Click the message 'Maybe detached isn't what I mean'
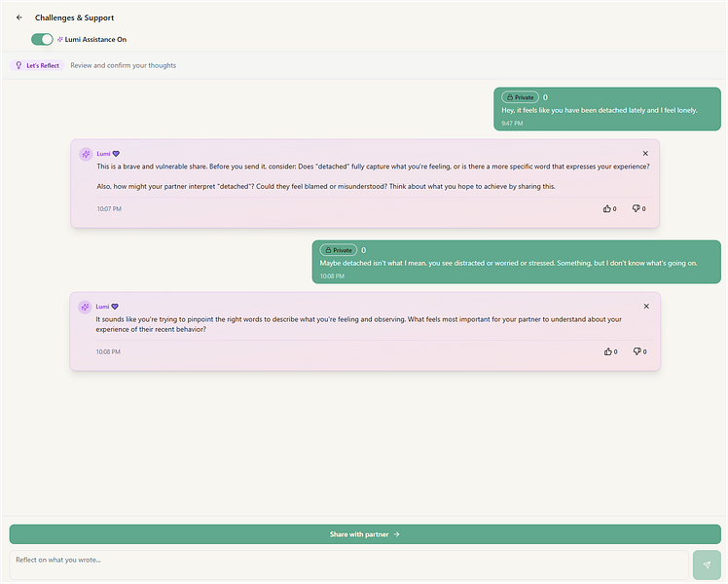 [x=508, y=263]
